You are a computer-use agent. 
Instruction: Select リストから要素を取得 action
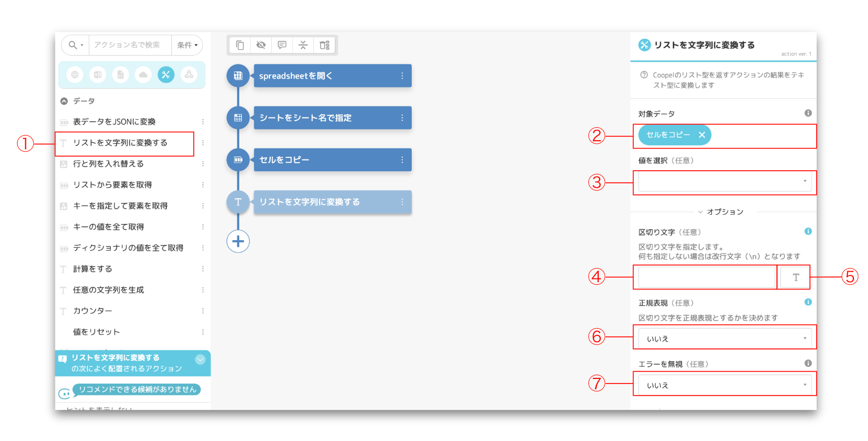coord(112,185)
